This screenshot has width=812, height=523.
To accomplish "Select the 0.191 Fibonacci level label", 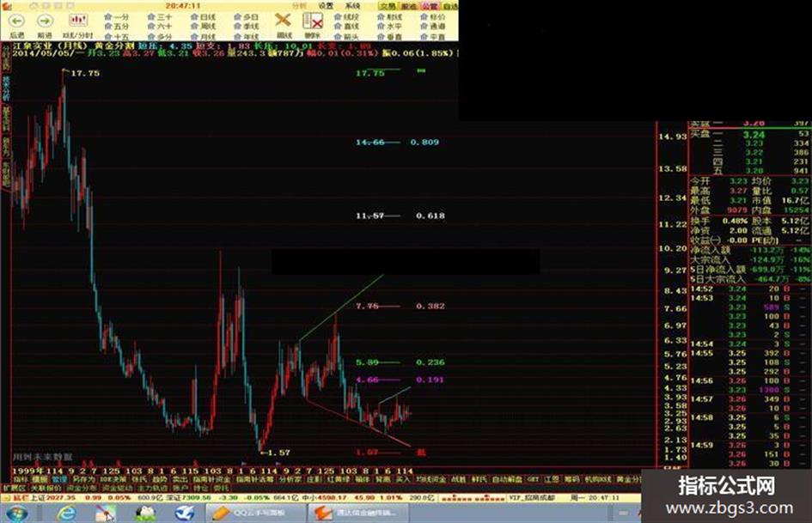I will coord(430,380).
